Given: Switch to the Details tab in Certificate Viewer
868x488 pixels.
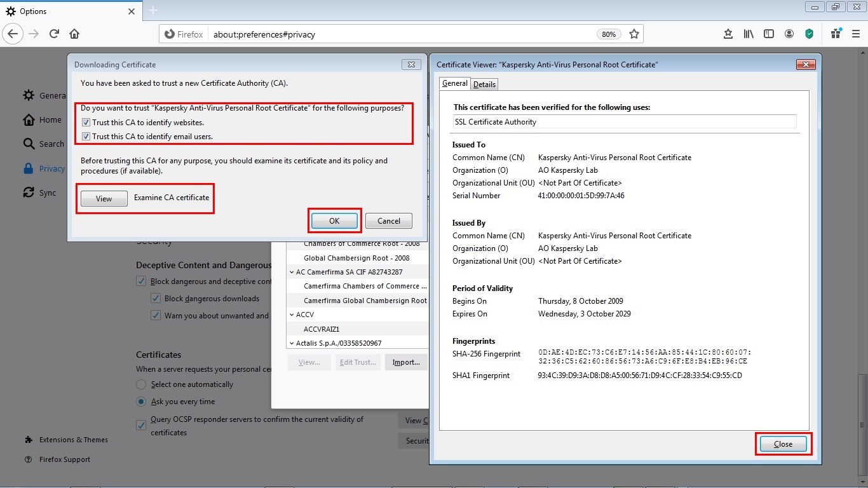Looking at the screenshot, I should [484, 84].
